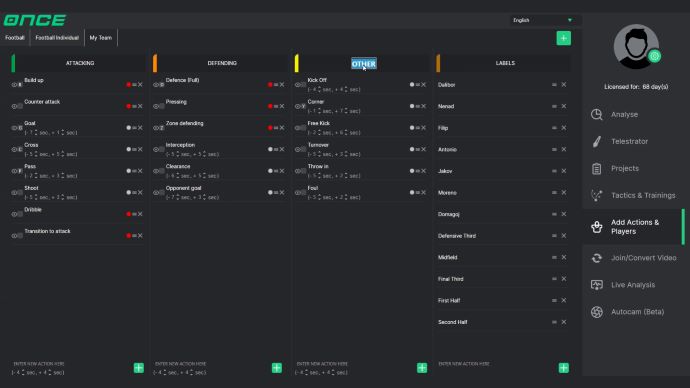Image resolution: width=690 pixels, height=388 pixels.
Task: Adjust pre-seconds stepper for new Attacking action
Action: click(x=23, y=373)
